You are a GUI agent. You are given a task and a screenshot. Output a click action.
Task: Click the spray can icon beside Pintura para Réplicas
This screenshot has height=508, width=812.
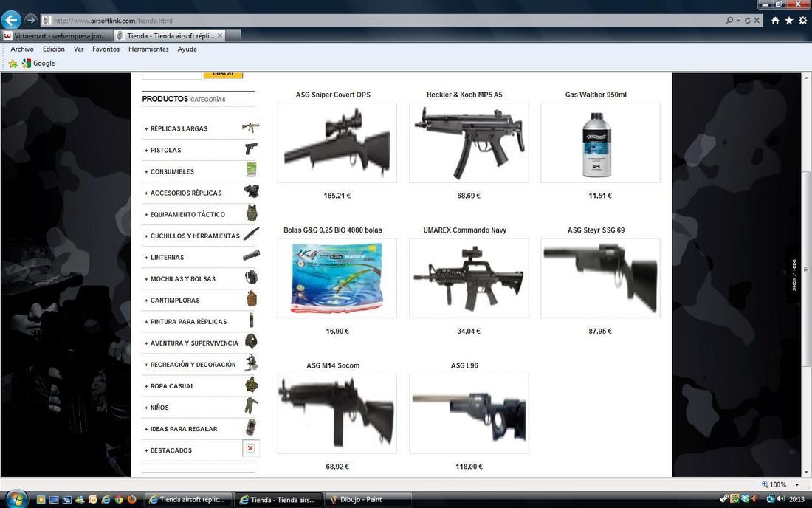pos(251,320)
